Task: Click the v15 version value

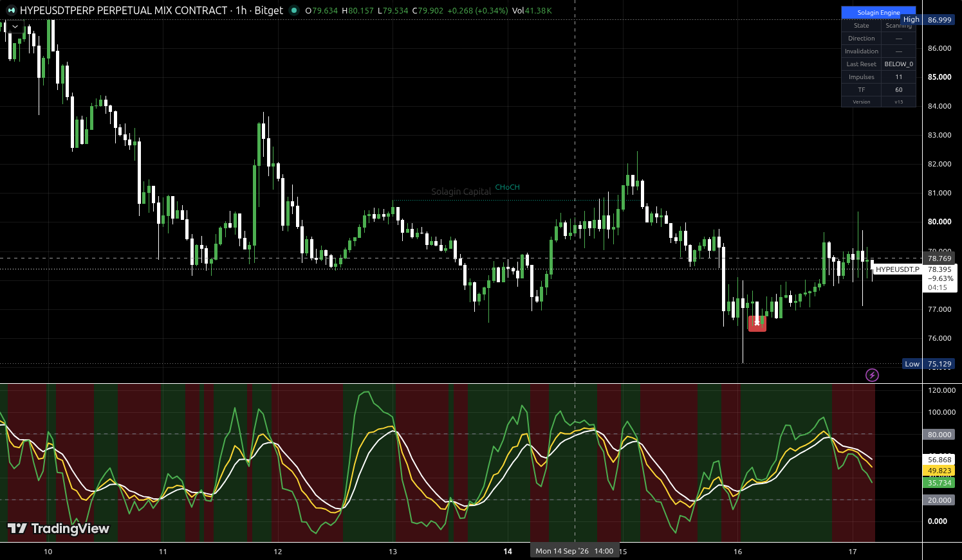Action: point(899,102)
